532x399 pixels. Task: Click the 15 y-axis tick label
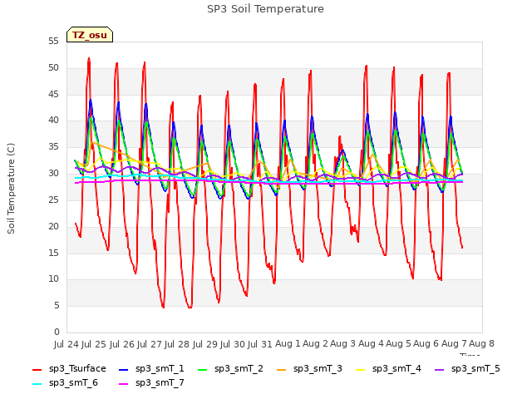pos(53,253)
